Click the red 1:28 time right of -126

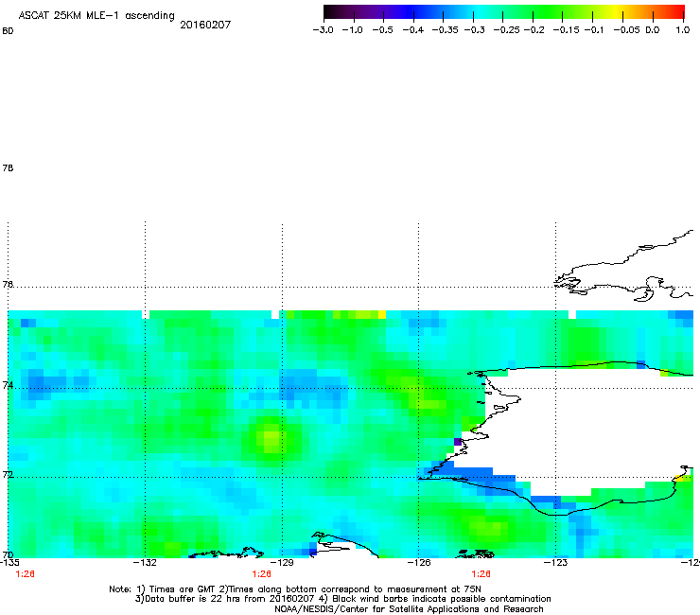click(x=481, y=574)
